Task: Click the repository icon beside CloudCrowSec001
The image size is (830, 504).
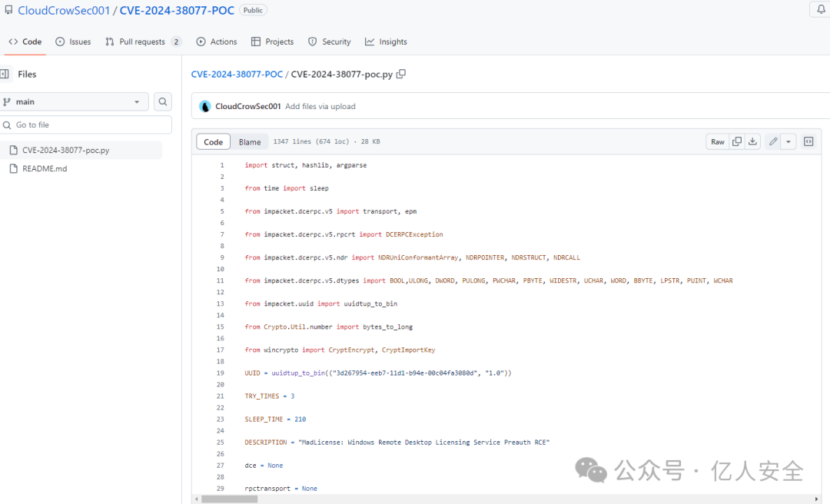Action: pyautogui.click(x=8, y=10)
